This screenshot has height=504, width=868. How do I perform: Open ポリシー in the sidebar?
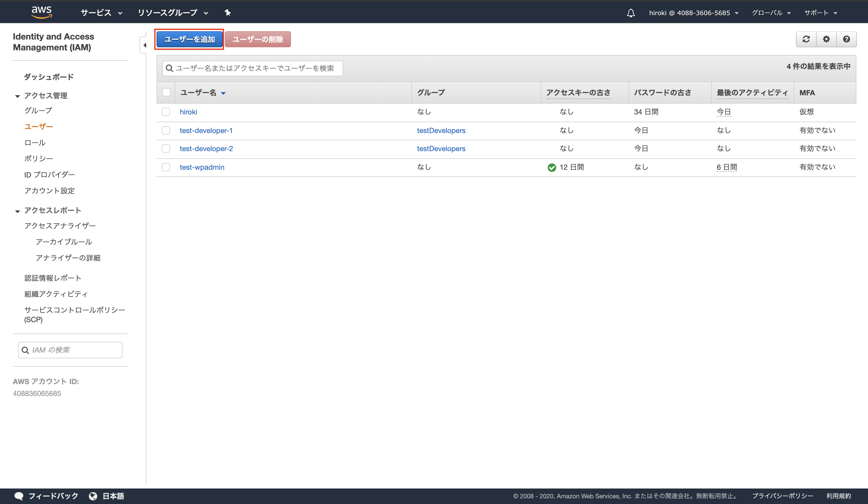pyautogui.click(x=39, y=159)
